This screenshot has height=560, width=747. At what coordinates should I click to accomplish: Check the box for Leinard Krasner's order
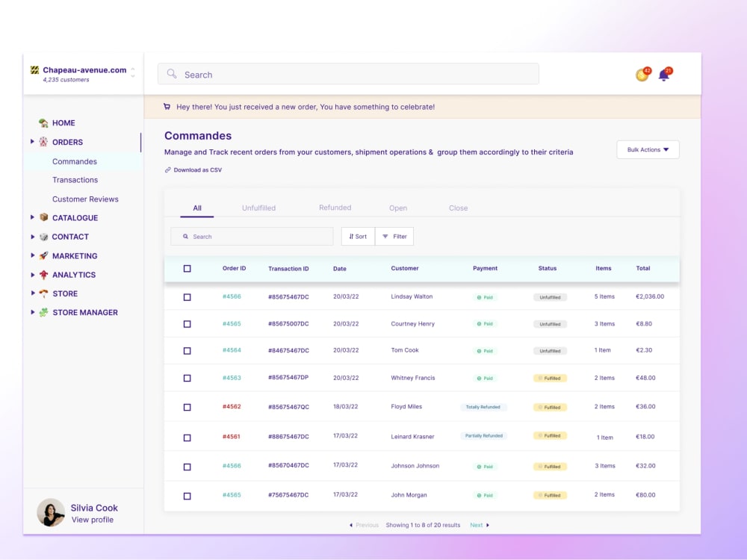click(187, 438)
